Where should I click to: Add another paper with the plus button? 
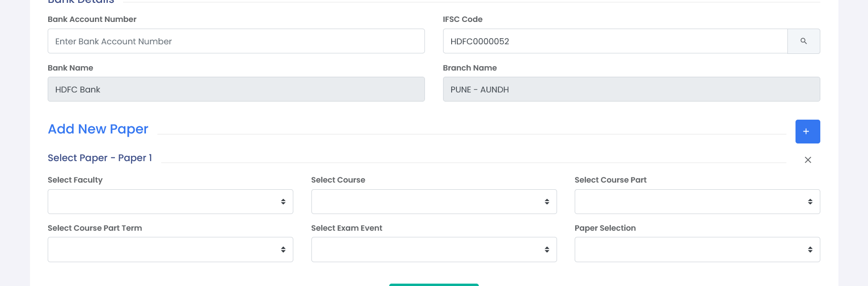(x=807, y=132)
